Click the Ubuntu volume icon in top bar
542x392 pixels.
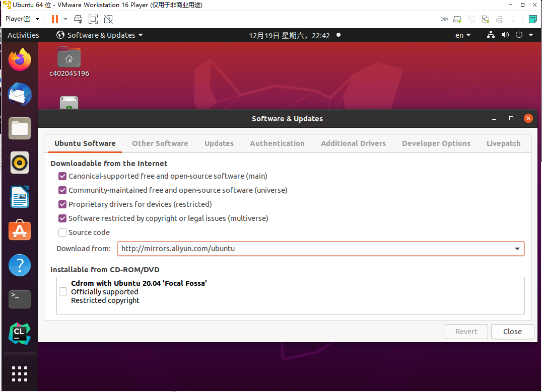[x=505, y=35]
